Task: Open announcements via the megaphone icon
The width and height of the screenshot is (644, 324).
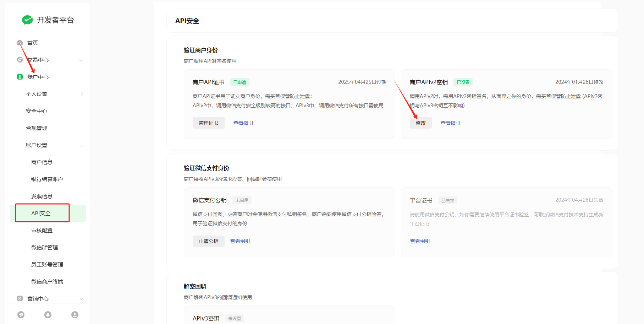Action: (21, 315)
